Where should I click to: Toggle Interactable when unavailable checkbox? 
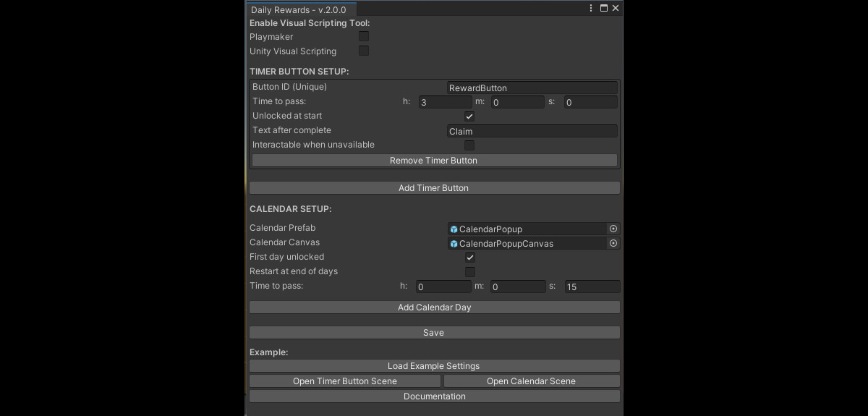pos(469,145)
